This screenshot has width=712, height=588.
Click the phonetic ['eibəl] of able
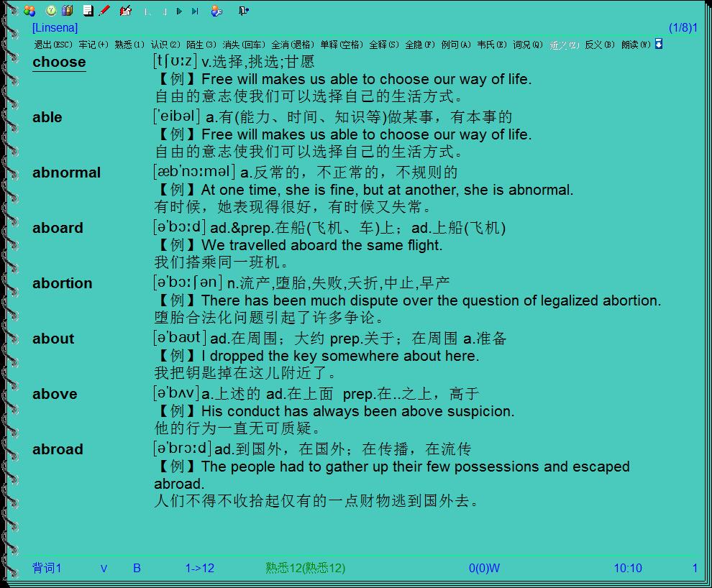(177, 116)
